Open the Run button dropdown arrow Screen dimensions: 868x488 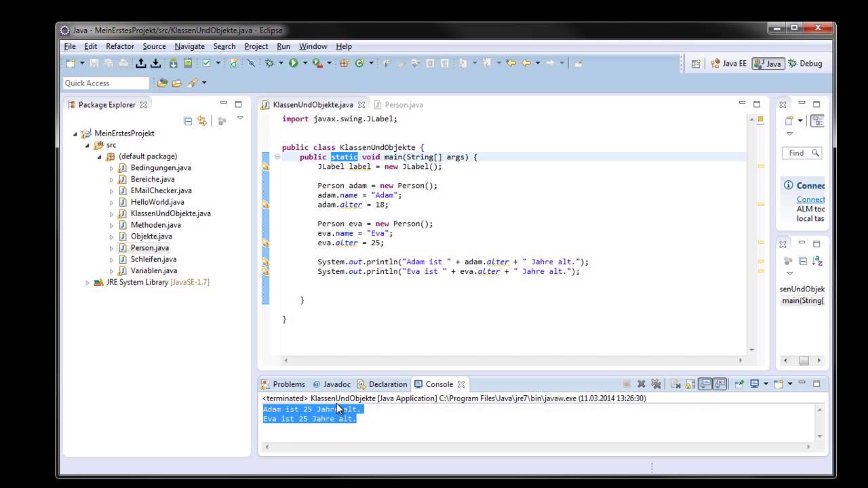tap(305, 63)
